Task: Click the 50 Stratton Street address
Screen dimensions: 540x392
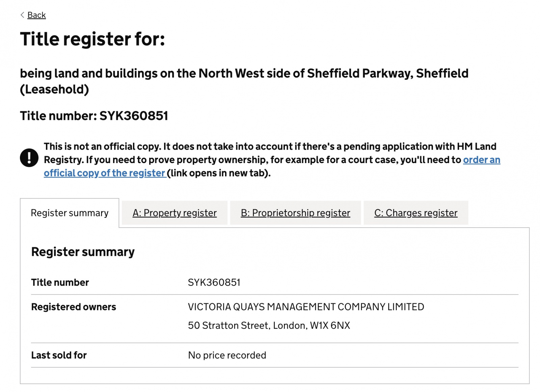Action: [x=269, y=325]
